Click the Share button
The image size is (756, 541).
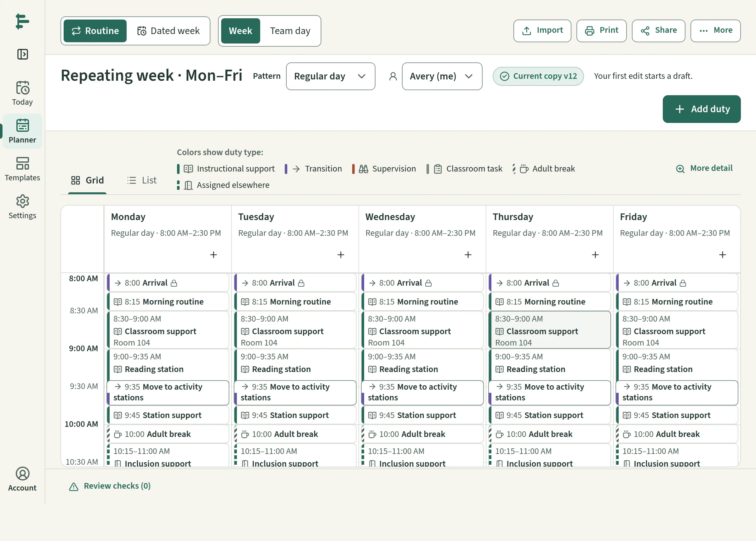[658, 31]
